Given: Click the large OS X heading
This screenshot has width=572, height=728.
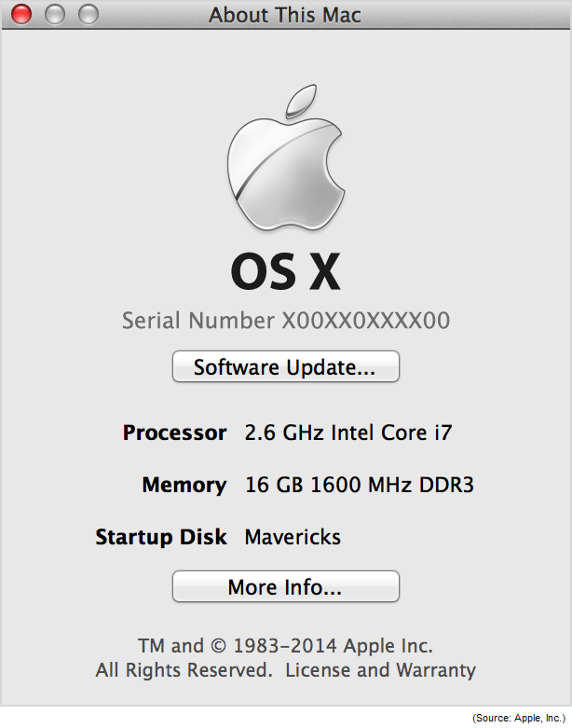Looking at the screenshot, I should 285,272.
